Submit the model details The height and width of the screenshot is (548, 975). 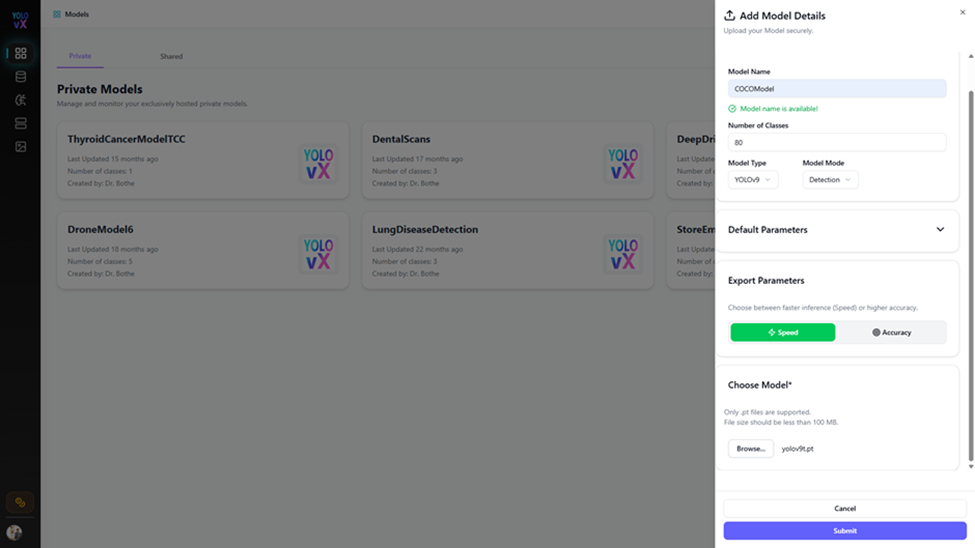click(x=844, y=531)
